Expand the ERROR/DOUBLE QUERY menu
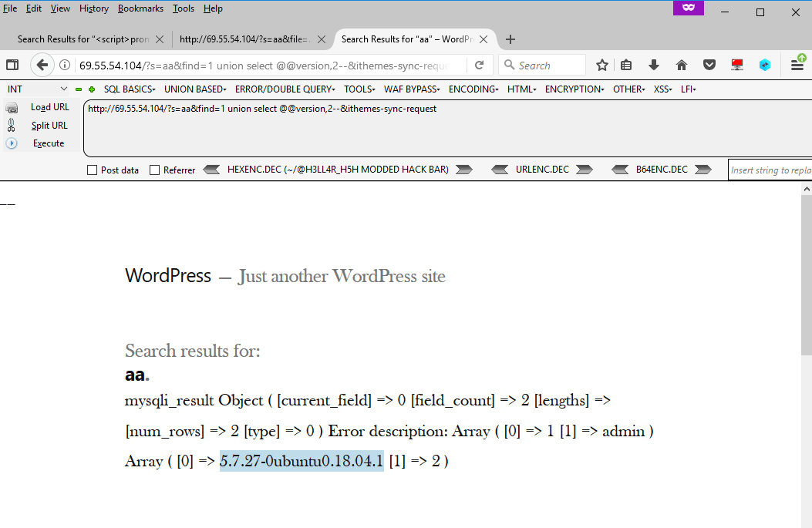812x528 pixels. tap(285, 89)
